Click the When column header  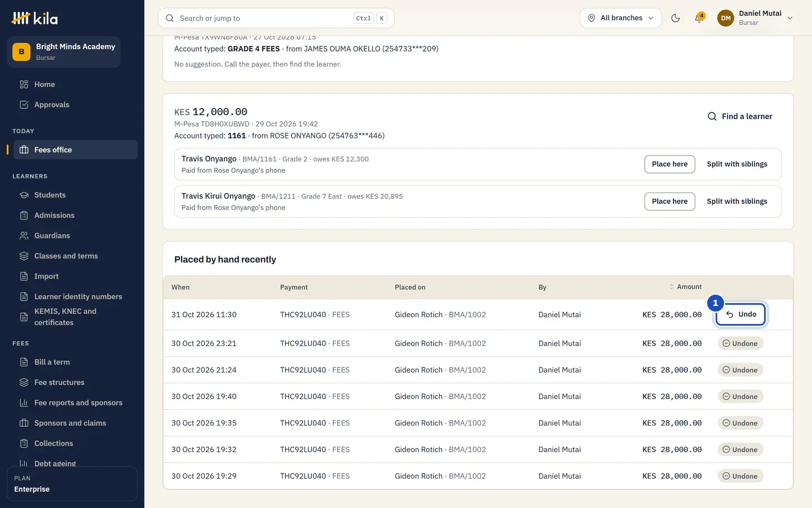pyautogui.click(x=180, y=287)
